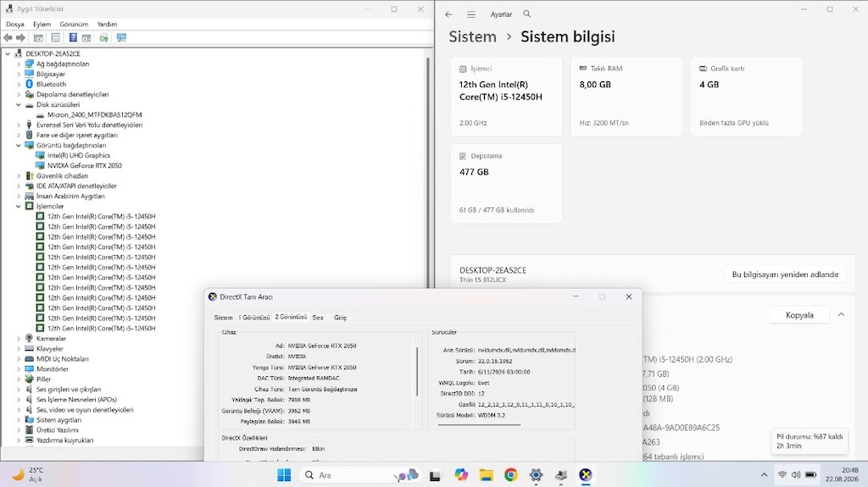Click the Back arrow in Device Manager toolbar
Viewport: 868px width, 487px height.
click(8, 37)
